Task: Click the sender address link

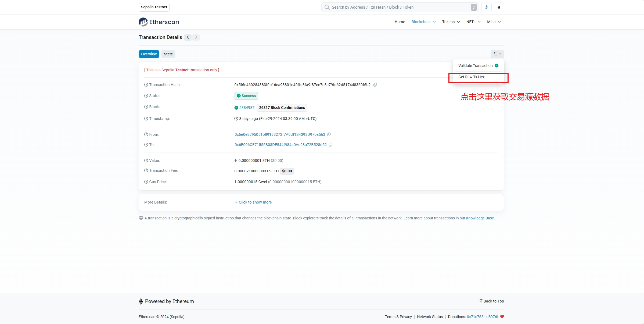Action: pyautogui.click(x=279, y=134)
